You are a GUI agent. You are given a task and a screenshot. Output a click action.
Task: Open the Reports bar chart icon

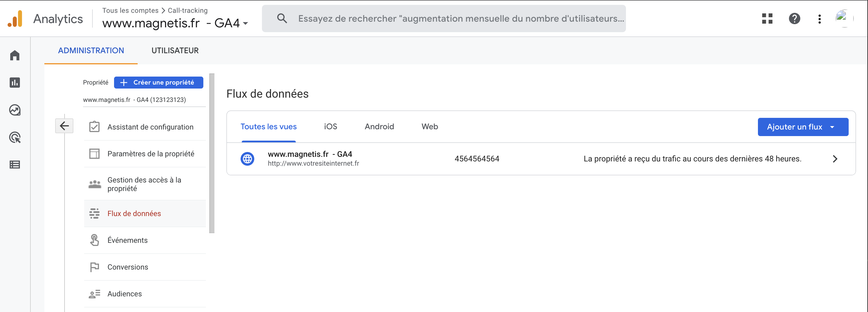[15, 83]
